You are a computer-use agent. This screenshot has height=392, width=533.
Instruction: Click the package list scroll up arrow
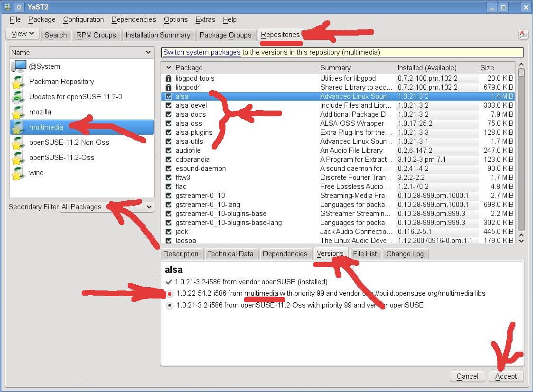pos(522,64)
